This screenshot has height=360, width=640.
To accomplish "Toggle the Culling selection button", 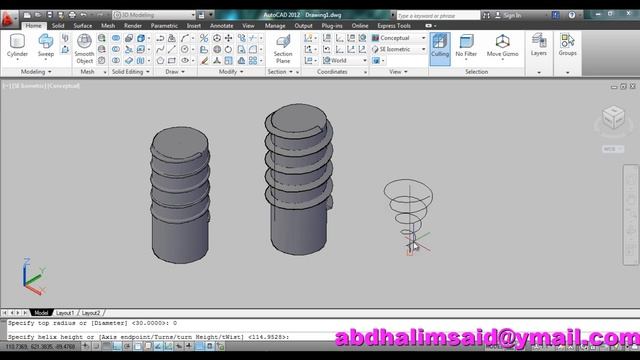I will click(x=440, y=48).
